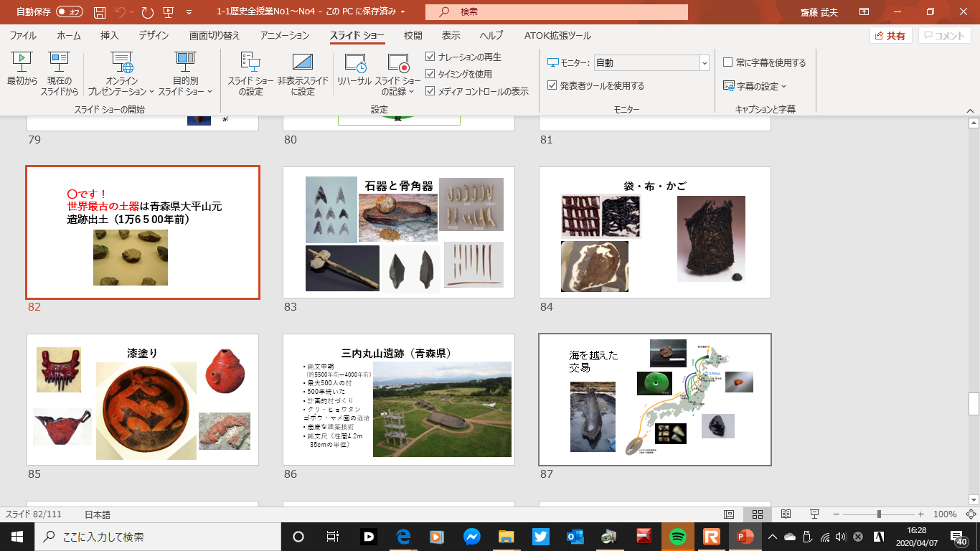Open custom slide show (目的別スライド ショー)
Viewport: 980px width, 551px height.
(185, 73)
